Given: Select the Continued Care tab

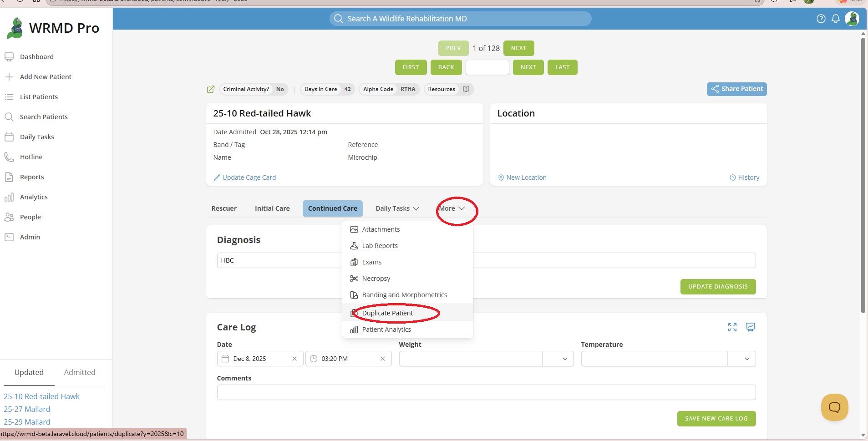Looking at the screenshot, I should pos(333,208).
